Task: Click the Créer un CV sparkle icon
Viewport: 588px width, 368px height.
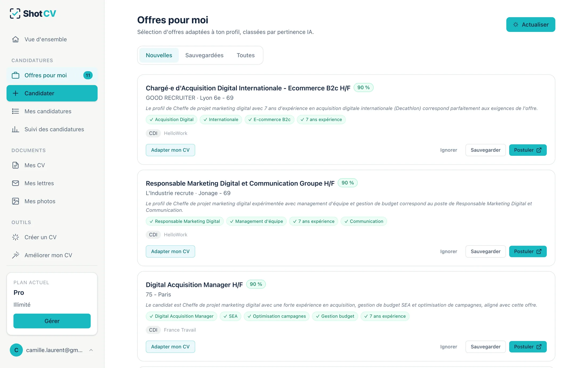Action: [16, 237]
